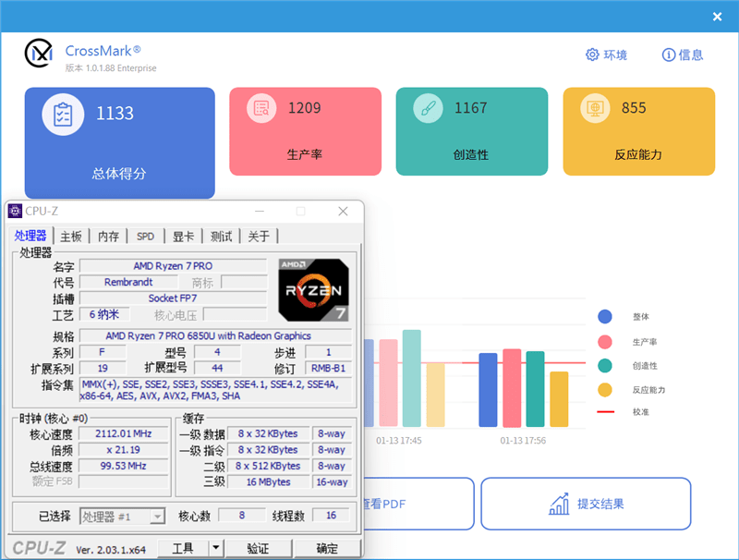Toggle the 整体 blue legend swatch

(x=605, y=317)
